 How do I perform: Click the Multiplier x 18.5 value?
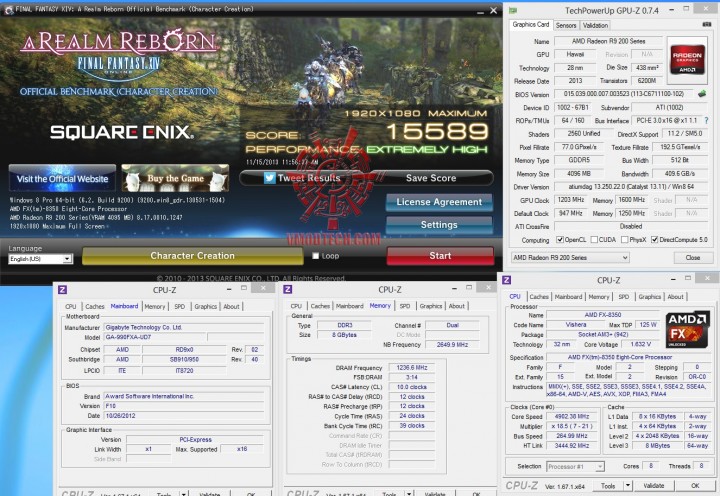tap(571, 426)
